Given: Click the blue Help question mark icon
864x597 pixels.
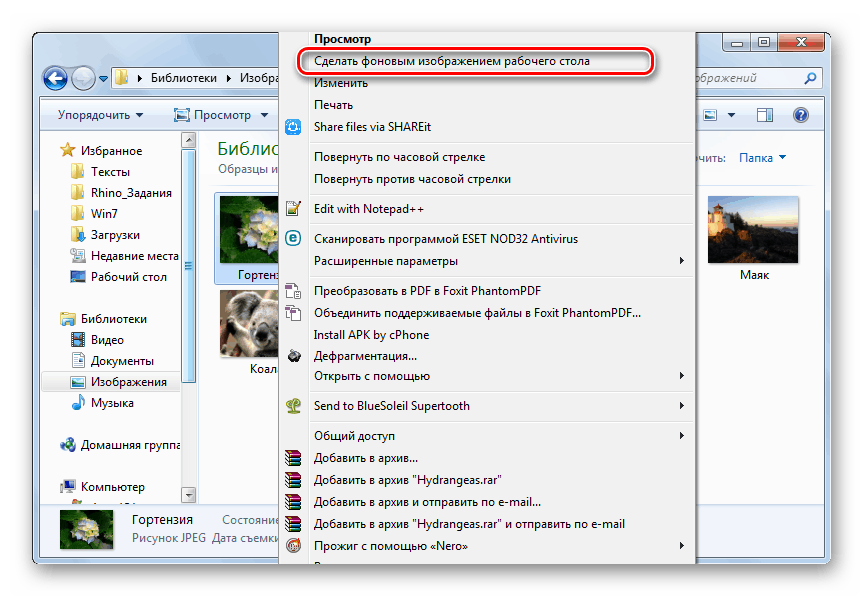Looking at the screenshot, I should (801, 115).
